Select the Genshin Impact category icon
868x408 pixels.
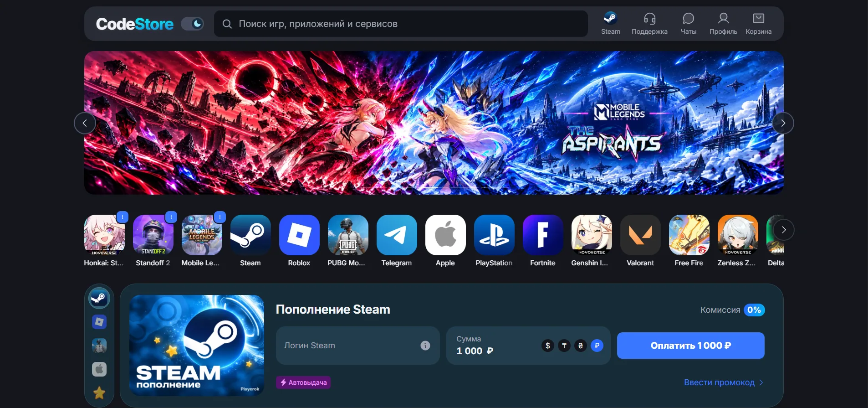pos(592,235)
